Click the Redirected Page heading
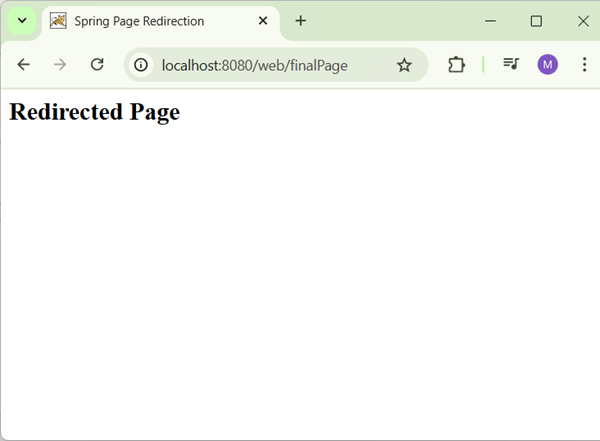 [95, 112]
